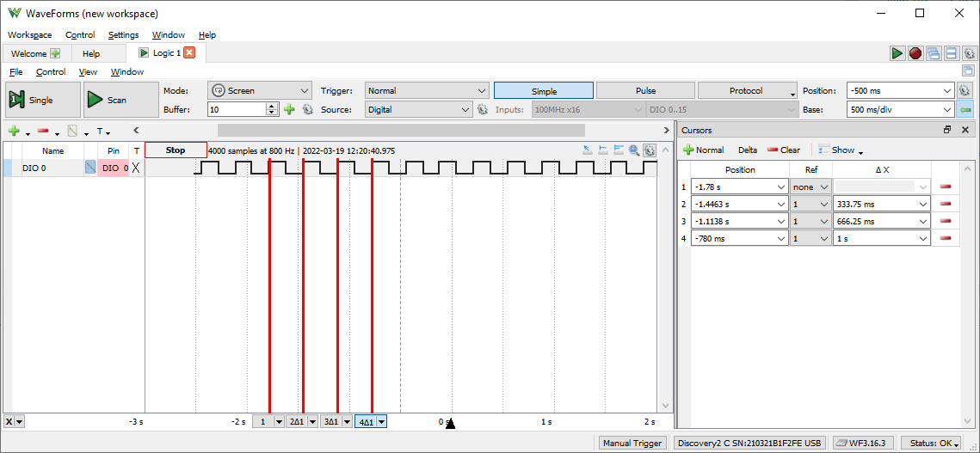Image resolution: width=980 pixels, height=453 pixels.
Task: Open the Mode dropdown showing Screen
Action: click(260, 90)
